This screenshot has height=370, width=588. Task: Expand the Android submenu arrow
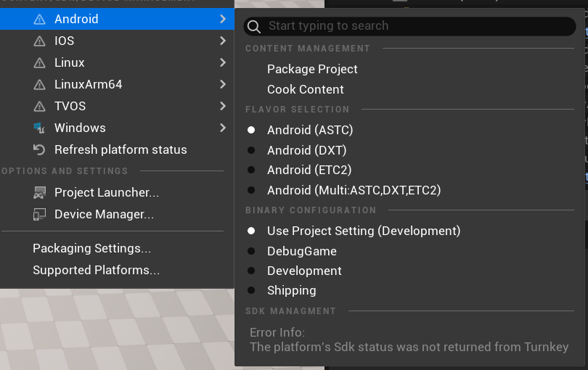coord(223,19)
